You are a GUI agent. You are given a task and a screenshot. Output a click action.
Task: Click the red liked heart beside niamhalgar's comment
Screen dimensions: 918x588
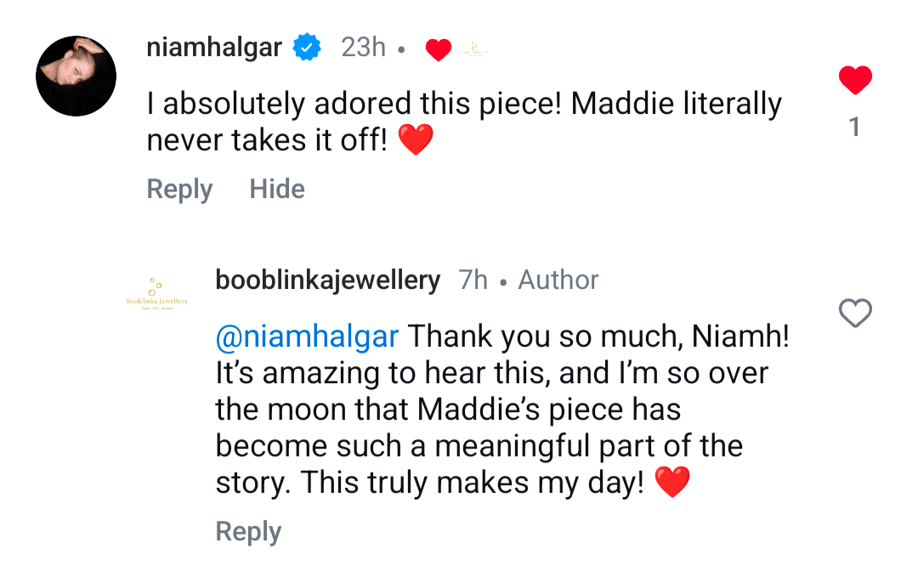click(x=855, y=78)
